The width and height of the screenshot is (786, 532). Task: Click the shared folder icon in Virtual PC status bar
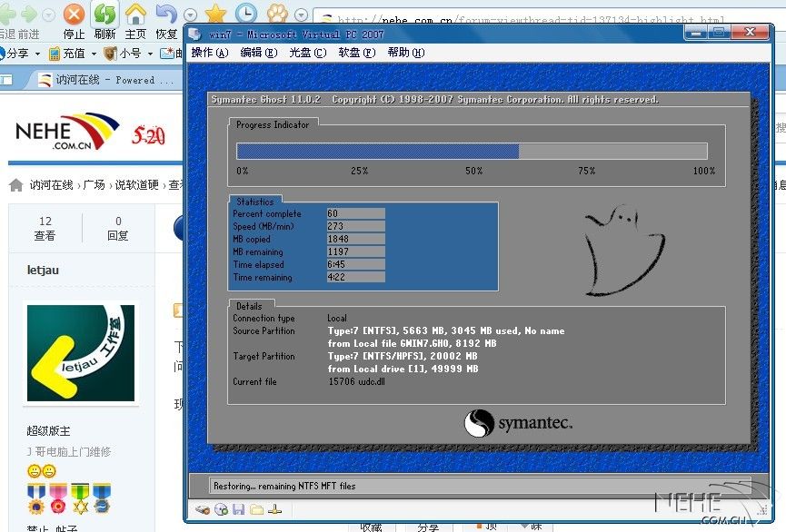256,509
